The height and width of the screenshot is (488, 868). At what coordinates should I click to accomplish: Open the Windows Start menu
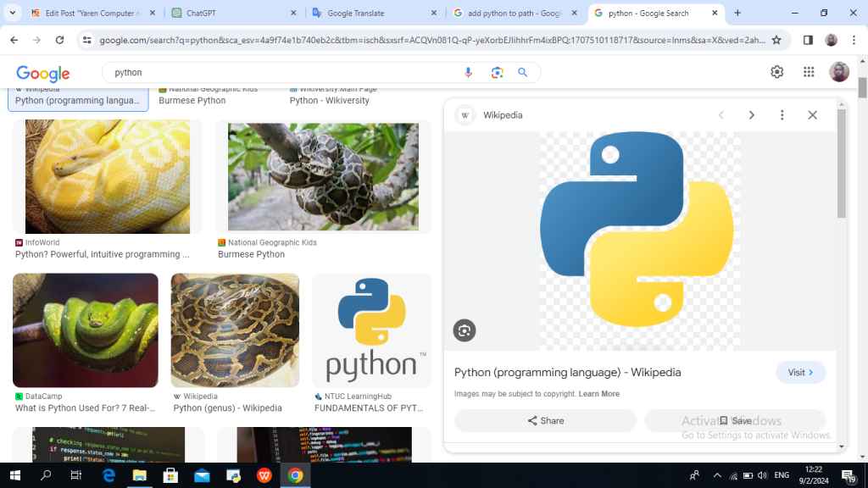(x=15, y=475)
